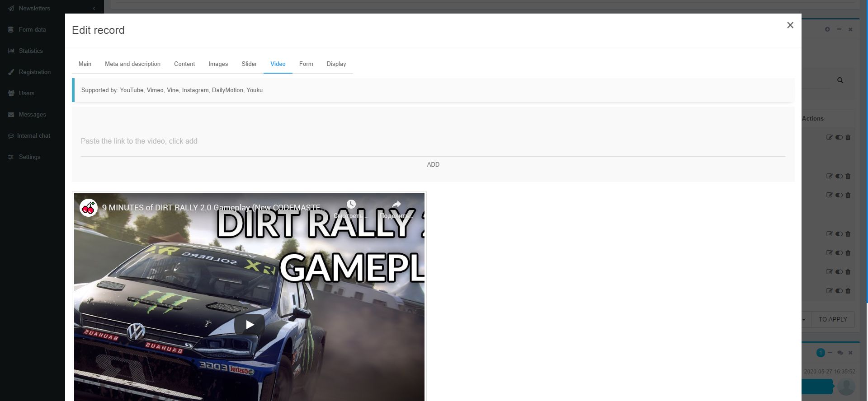Delete the third row with trash icon
This screenshot has height=401, width=868.
(x=848, y=195)
